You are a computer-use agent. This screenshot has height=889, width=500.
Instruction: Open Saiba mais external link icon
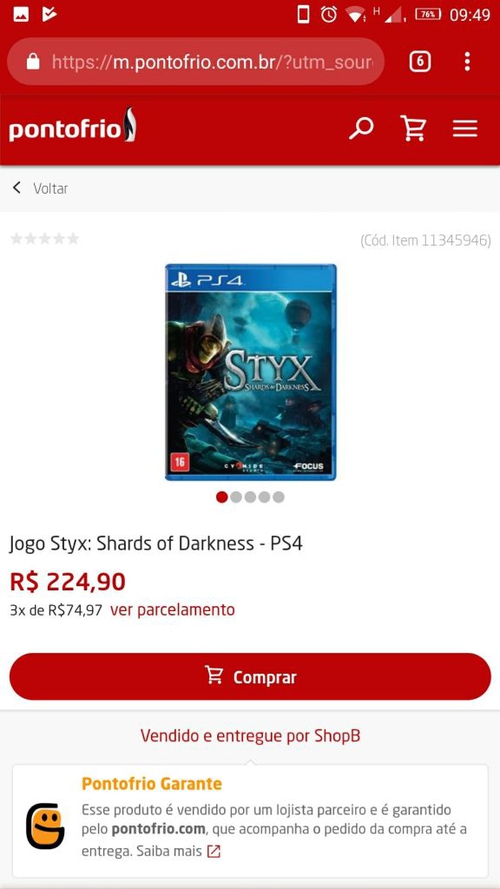tap(213, 851)
